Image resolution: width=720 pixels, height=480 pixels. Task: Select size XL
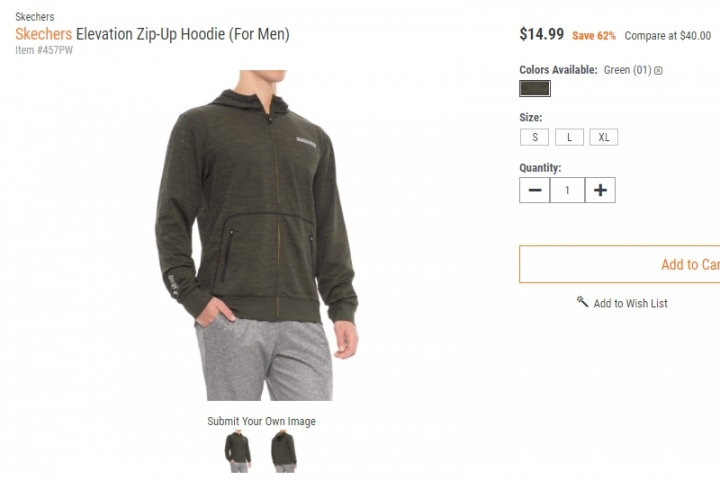point(604,137)
